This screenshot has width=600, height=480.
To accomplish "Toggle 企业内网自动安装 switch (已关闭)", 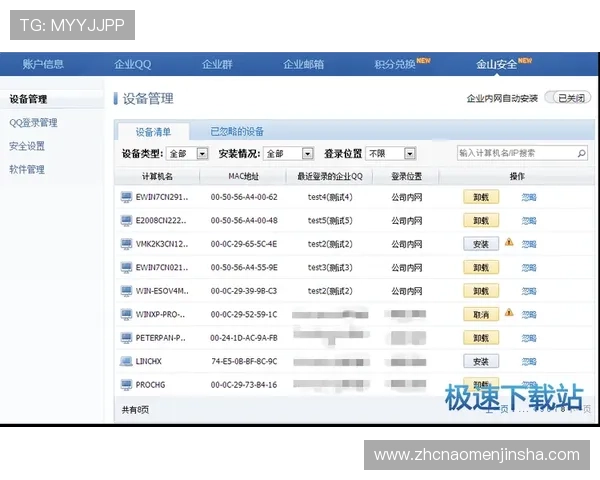I will [x=568, y=98].
